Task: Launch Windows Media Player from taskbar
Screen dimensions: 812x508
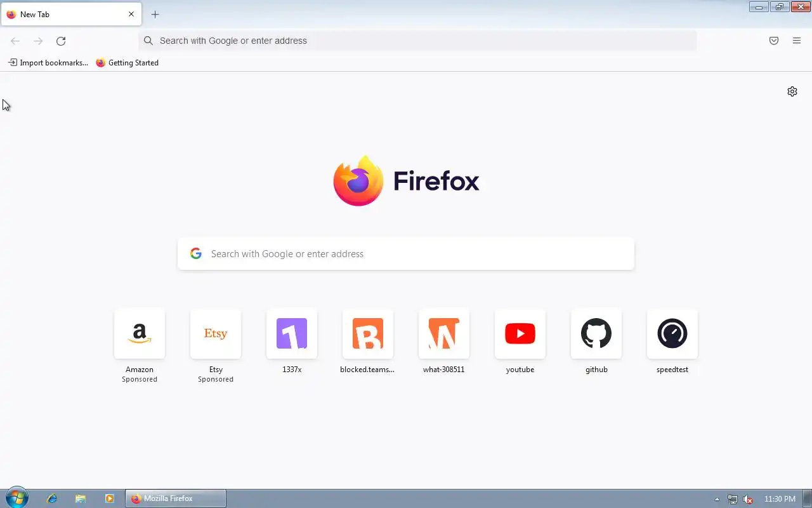Action: tap(109, 498)
